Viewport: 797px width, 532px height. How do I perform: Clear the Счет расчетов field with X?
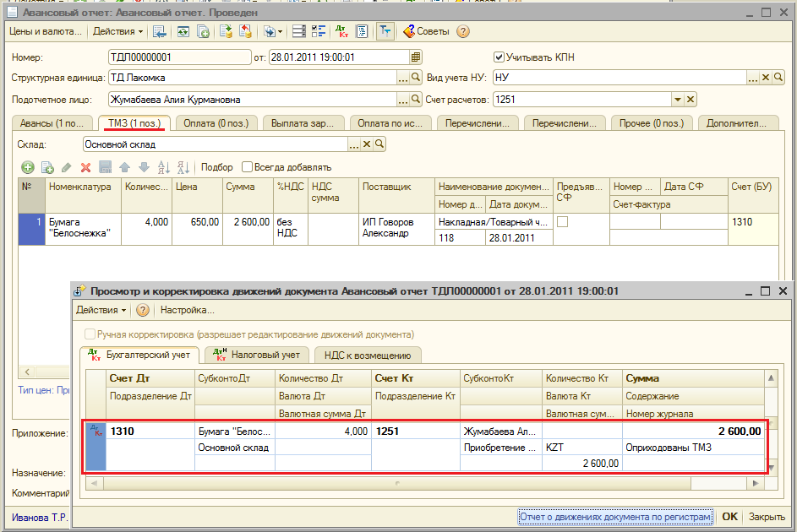click(x=691, y=100)
